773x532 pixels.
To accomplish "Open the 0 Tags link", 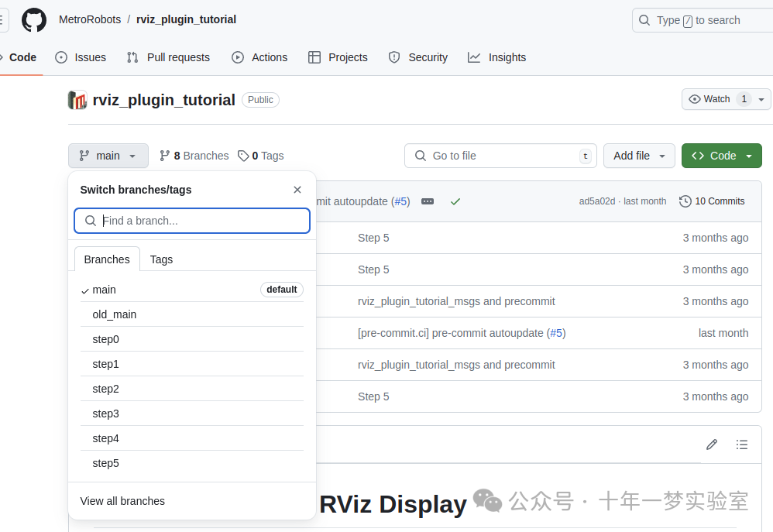I will (261, 156).
